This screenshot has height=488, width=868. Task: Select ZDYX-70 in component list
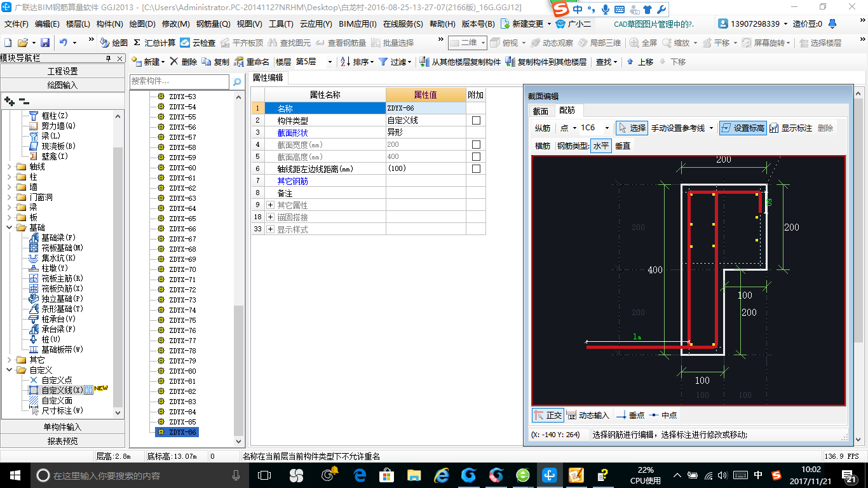coord(182,269)
